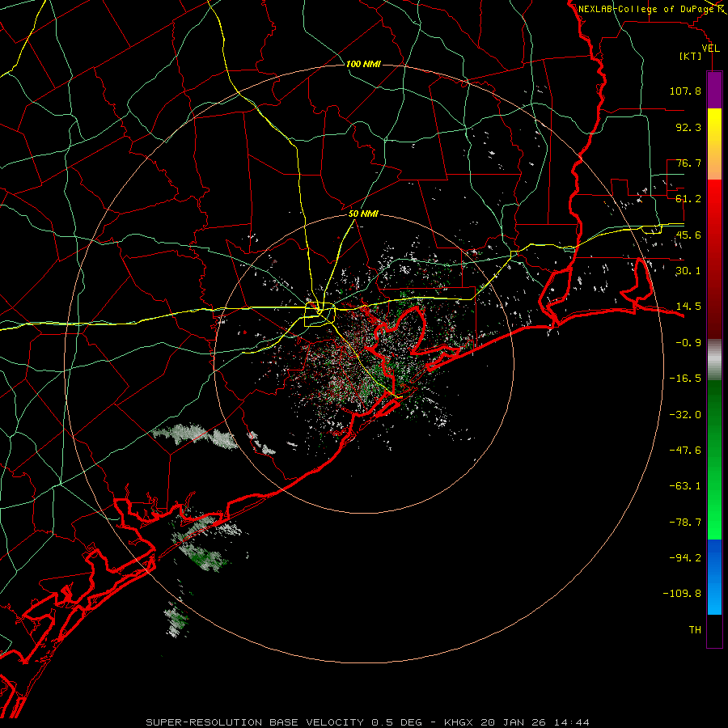This screenshot has width=728, height=728.
Task: Click the purple segment of the color bar
Action: point(714,90)
